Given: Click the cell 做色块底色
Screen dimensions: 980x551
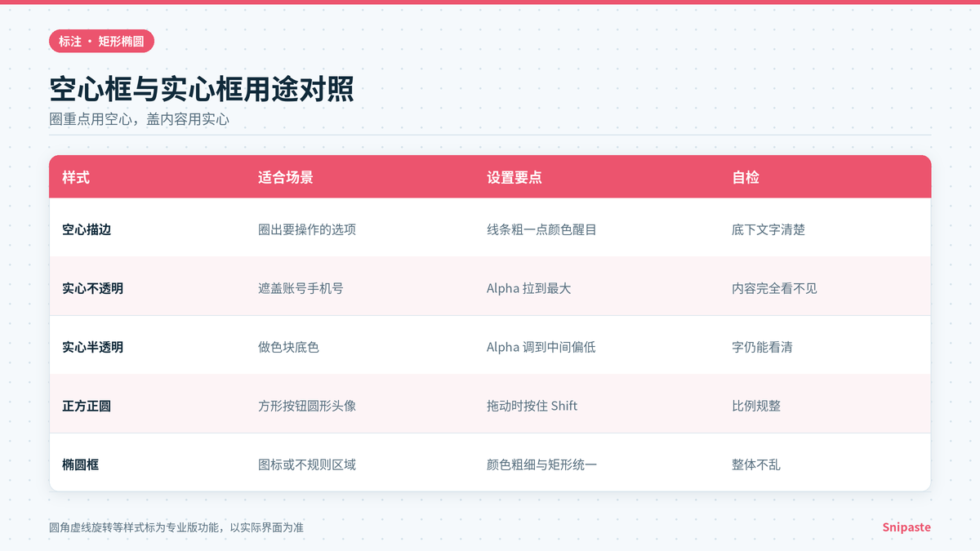Looking at the screenshot, I should pos(288,347).
